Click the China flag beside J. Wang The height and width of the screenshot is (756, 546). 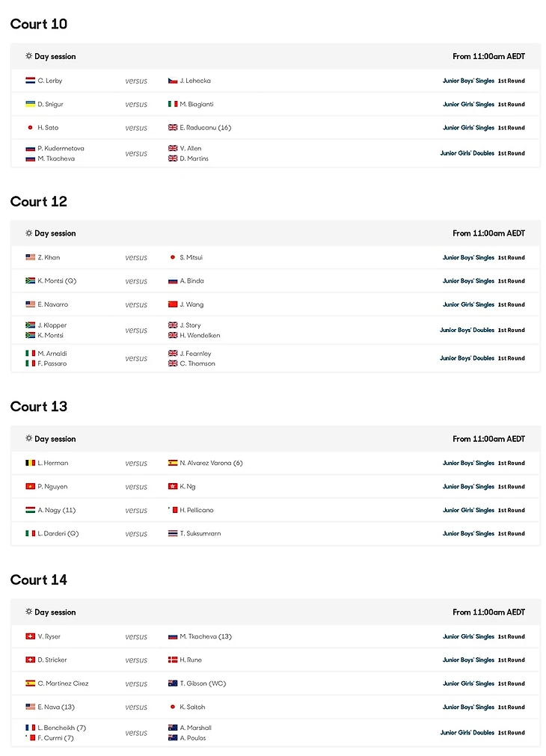173,304
